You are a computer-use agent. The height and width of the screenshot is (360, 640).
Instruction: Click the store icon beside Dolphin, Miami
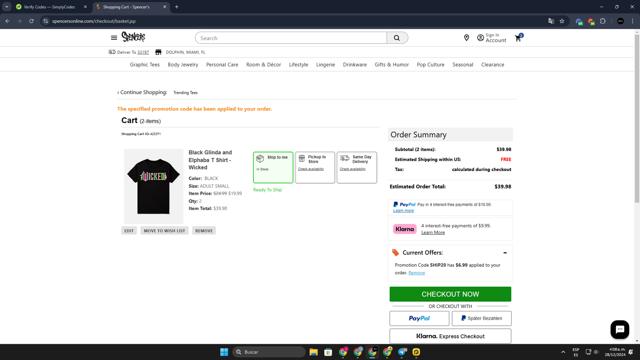pos(158,52)
